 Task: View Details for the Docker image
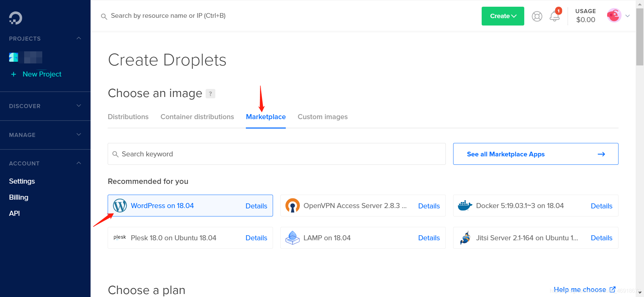(x=601, y=206)
